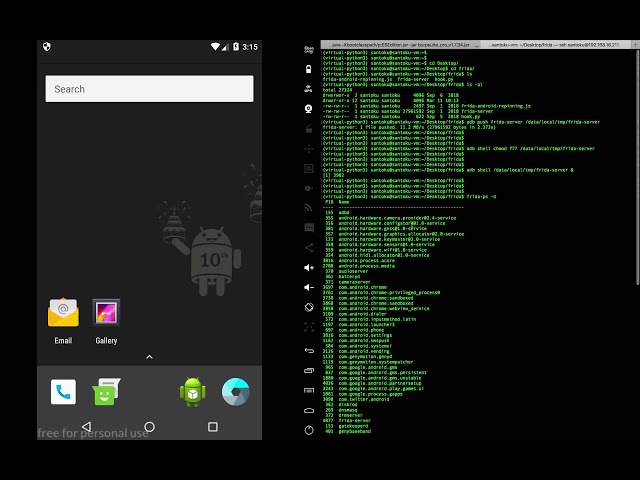
Task: Open the Camera app in dock
Action: click(x=236, y=392)
